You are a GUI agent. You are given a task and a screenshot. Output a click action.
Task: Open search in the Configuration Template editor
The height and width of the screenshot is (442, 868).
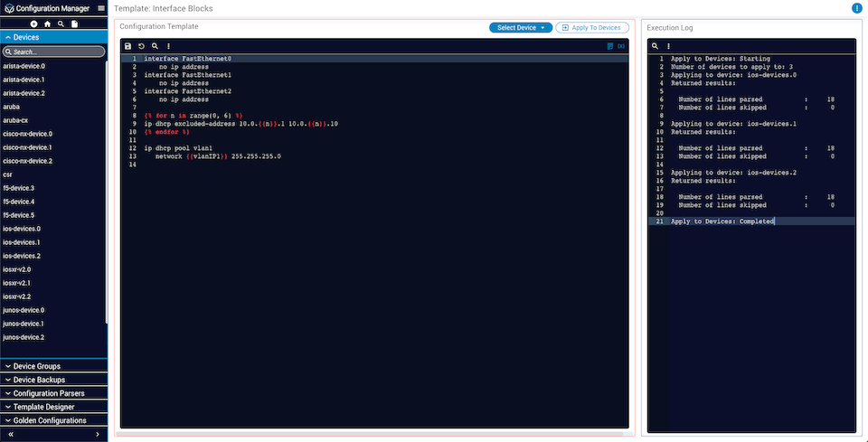[x=155, y=45]
